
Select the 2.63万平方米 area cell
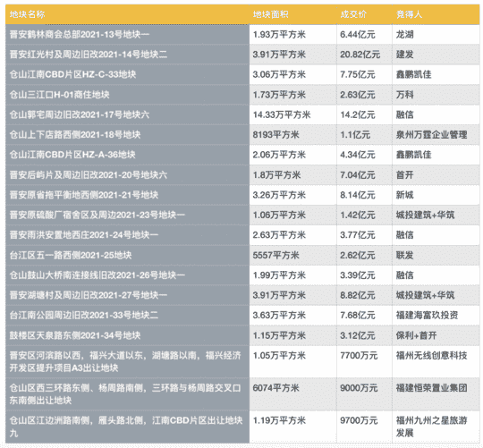coord(293,235)
